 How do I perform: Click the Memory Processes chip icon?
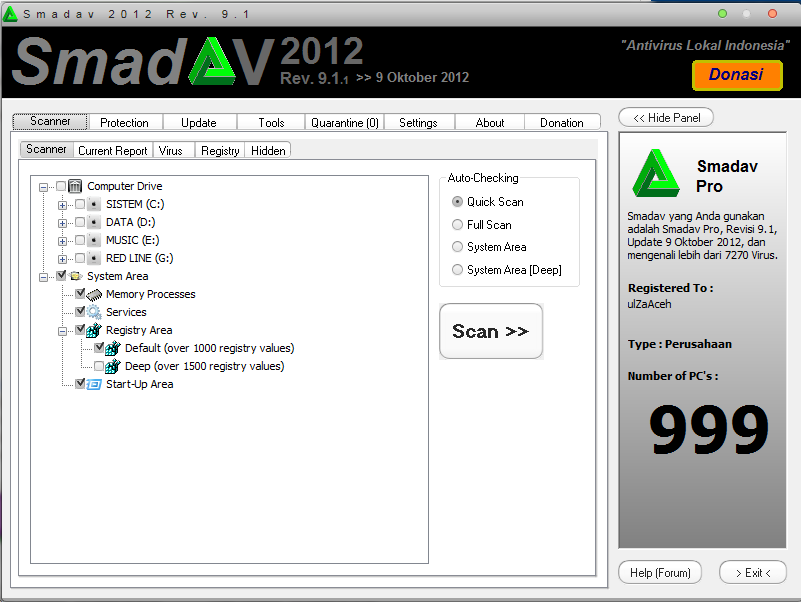[94, 295]
